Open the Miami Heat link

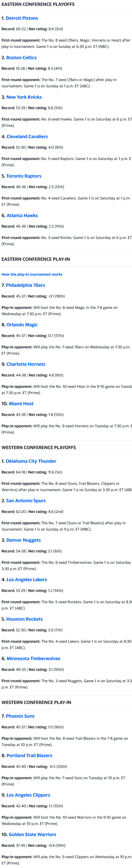pyautogui.click(x=21, y=403)
